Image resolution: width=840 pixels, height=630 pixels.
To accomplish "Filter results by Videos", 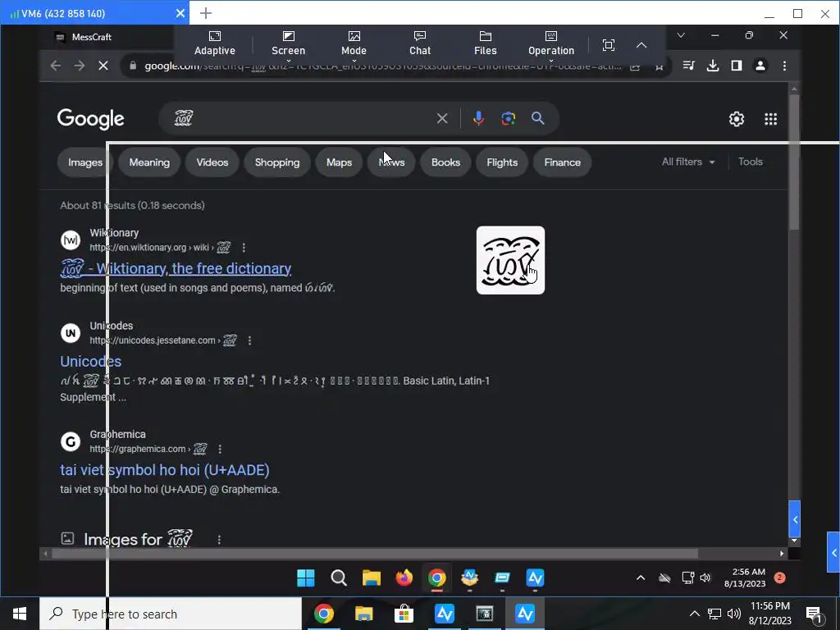I will (x=212, y=162).
